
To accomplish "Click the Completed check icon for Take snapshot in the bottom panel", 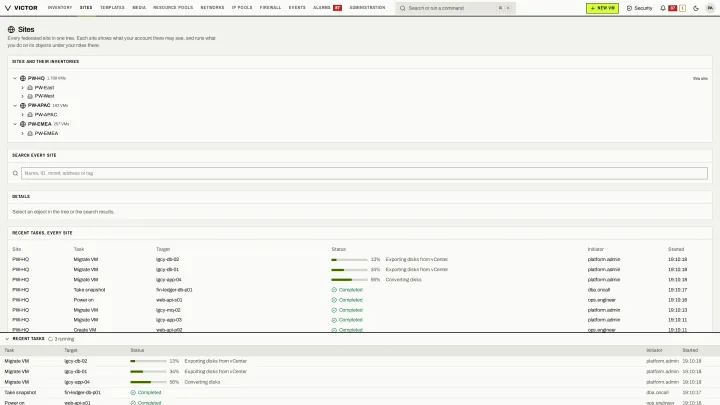I will tap(133, 393).
